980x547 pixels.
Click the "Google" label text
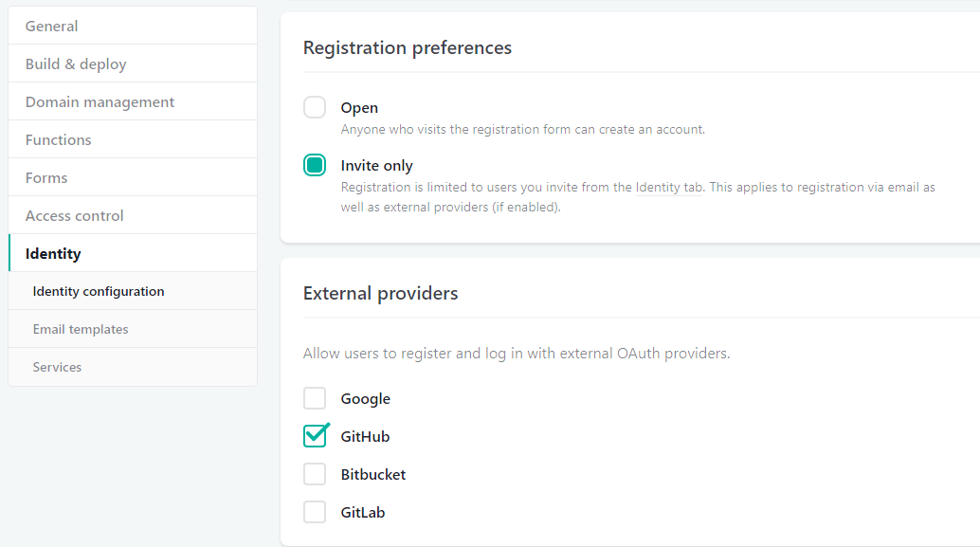(x=366, y=398)
